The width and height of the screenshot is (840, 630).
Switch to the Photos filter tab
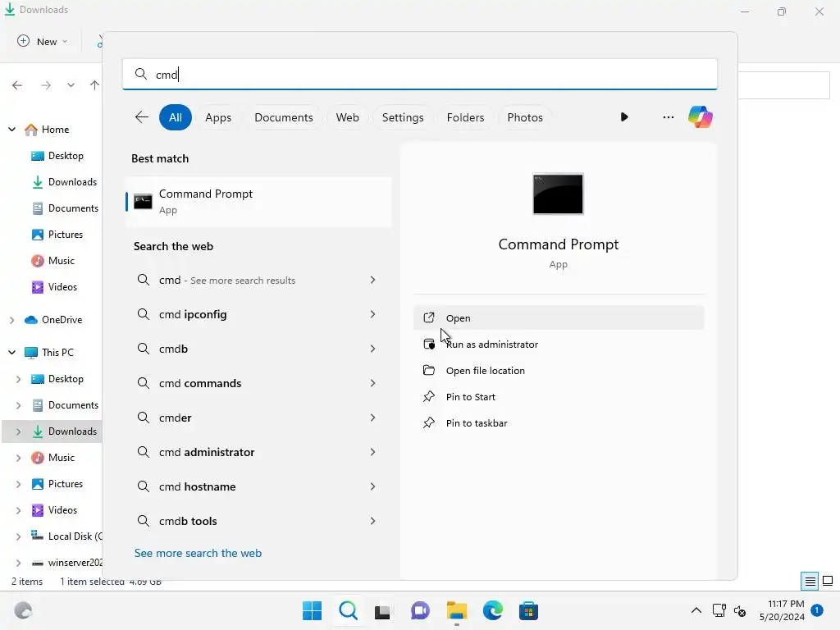click(x=525, y=117)
